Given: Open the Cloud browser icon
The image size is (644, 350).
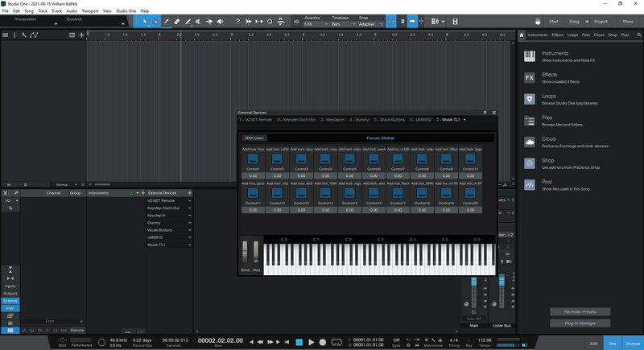Looking at the screenshot, I should (530, 142).
